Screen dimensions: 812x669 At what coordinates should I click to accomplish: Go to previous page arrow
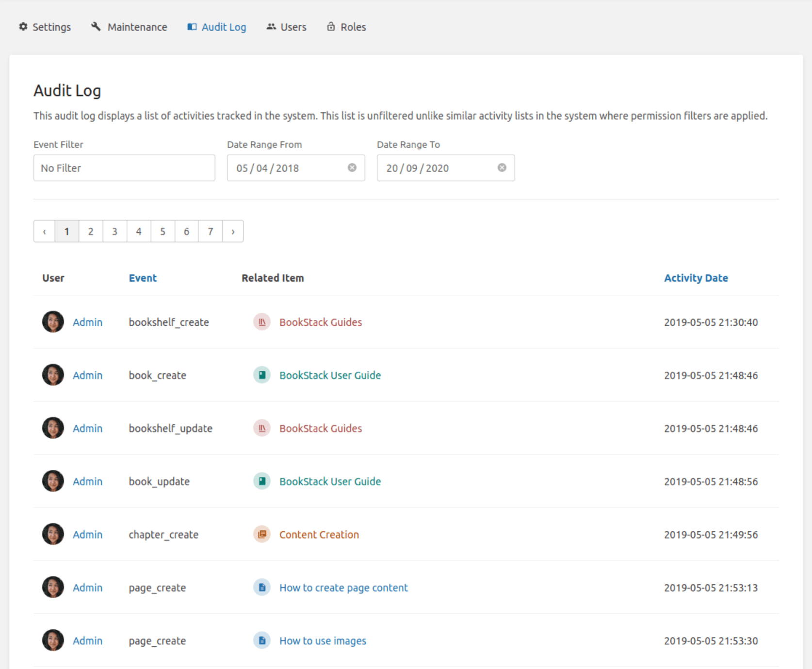click(45, 232)
